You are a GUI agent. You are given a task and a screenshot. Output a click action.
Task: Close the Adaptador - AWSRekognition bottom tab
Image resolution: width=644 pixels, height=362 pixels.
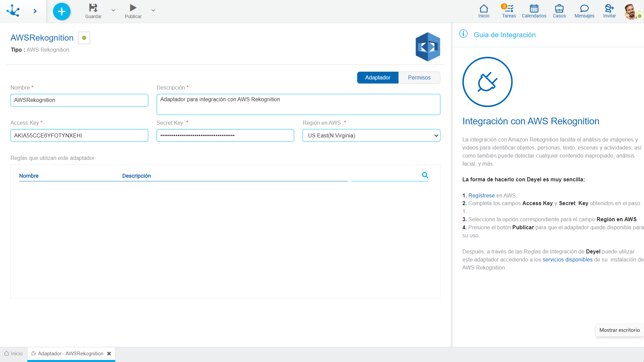pyautogui.click(x=109, y=354)
